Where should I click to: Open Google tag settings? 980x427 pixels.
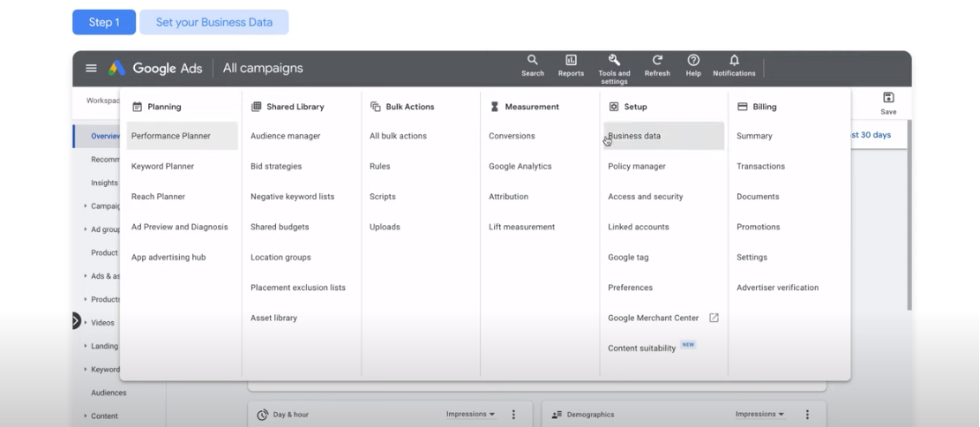pos(628,257)
